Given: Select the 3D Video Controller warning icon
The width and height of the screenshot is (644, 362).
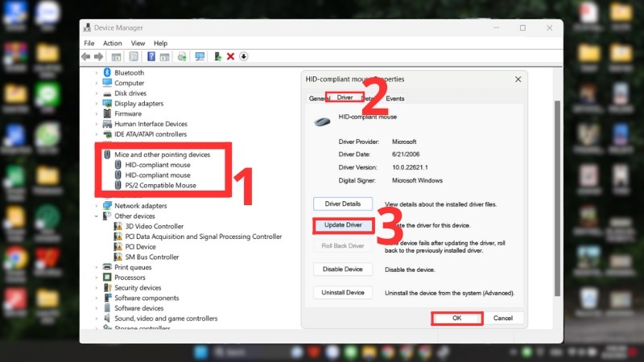Looking at the screenshot, I should (118, 226).
